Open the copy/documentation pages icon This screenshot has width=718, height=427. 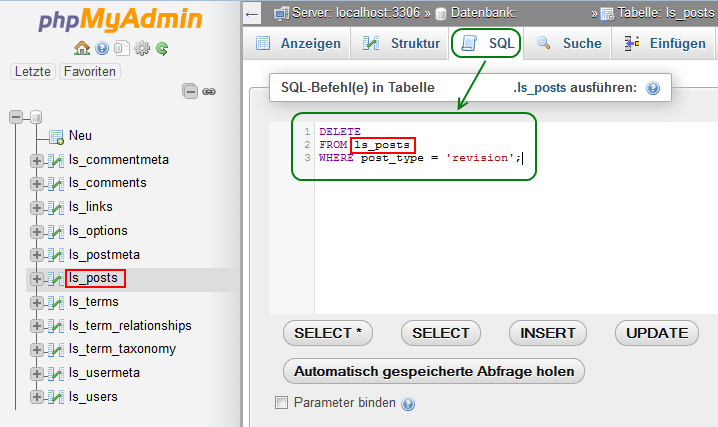(122, 48)
